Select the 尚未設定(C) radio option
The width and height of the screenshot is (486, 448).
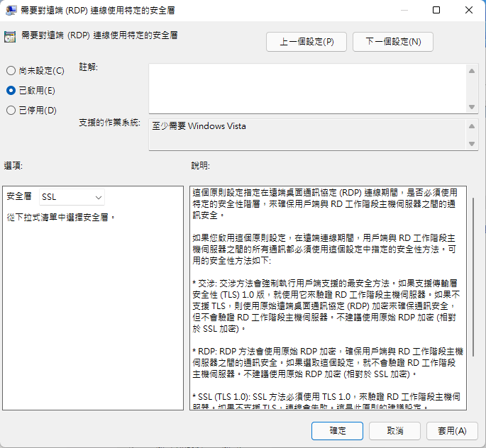coord(11,71)
